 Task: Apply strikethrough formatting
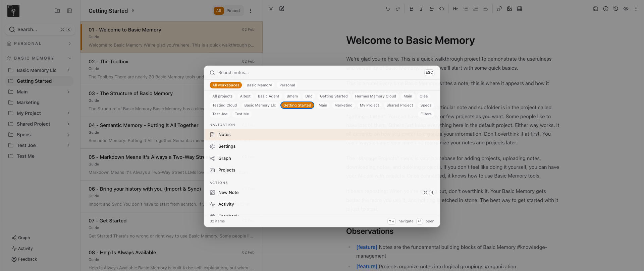tap(432, 9)
